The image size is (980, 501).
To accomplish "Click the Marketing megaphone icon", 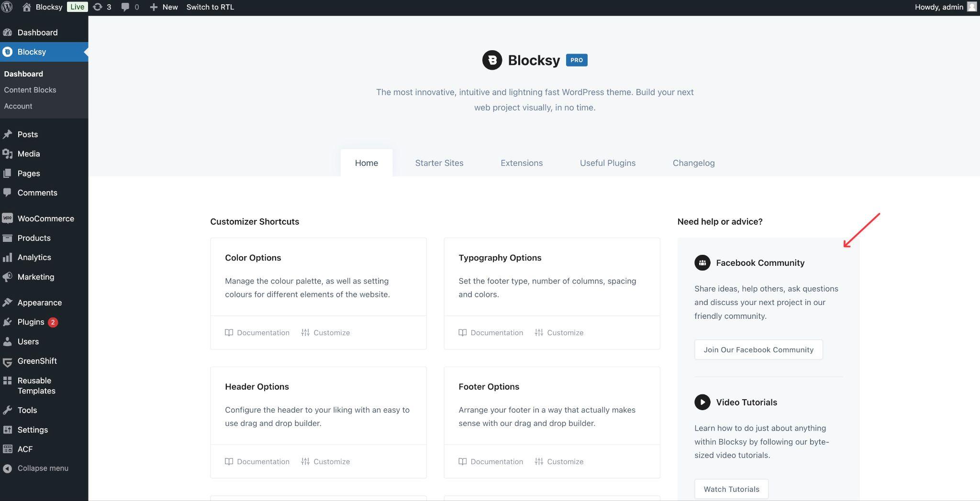I will (7, 277).
